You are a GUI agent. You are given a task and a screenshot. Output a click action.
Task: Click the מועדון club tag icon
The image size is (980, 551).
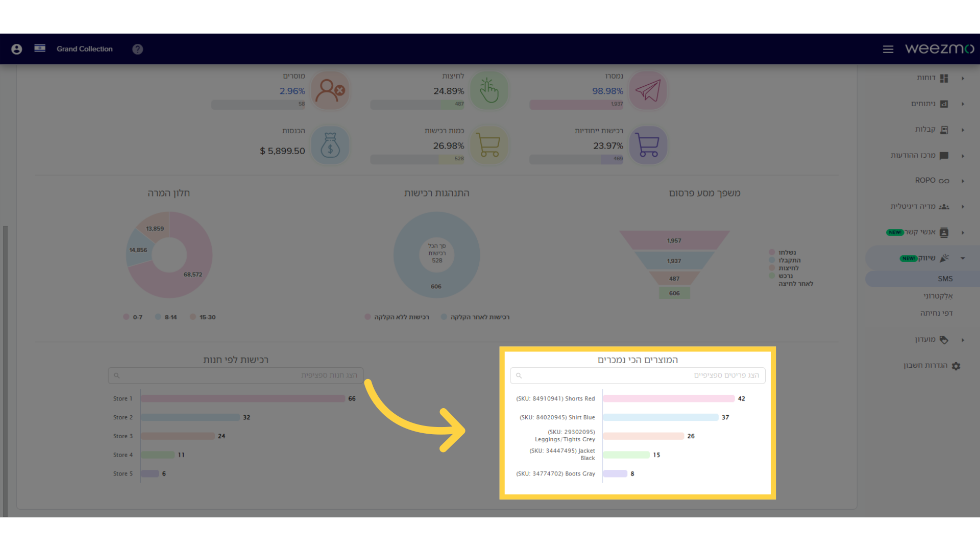point(944,340)
